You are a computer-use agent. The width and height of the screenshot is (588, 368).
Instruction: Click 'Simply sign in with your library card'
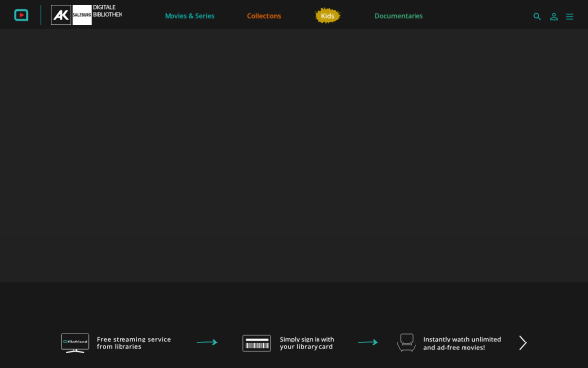(x=307, y=342)
